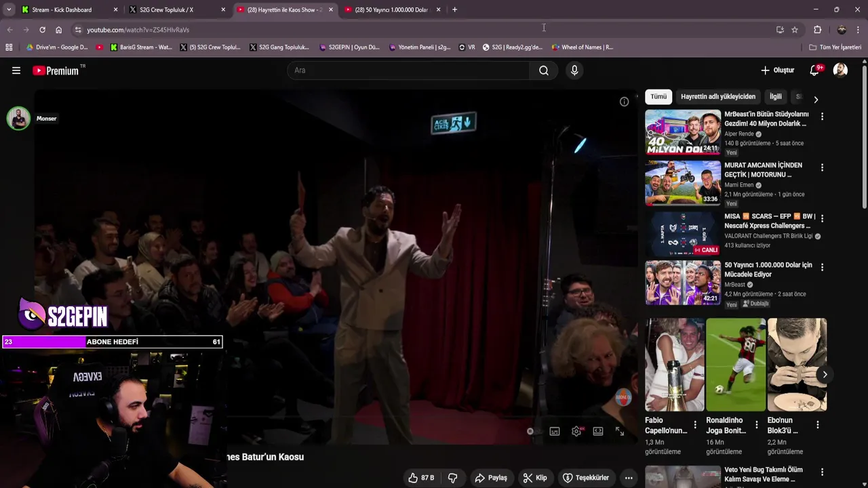Open Wheel of Names bookmark

click(x=582, y=47)
